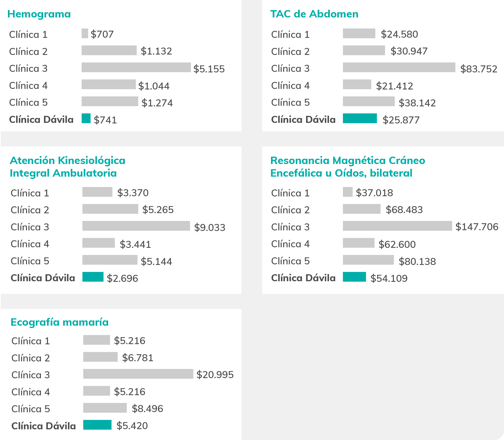The width and height of the screenshot is (504, 440).
Task: Click the bold Clínica Dávila label under Ecografía
Action: pyautogui.click(x=43, y=426)
